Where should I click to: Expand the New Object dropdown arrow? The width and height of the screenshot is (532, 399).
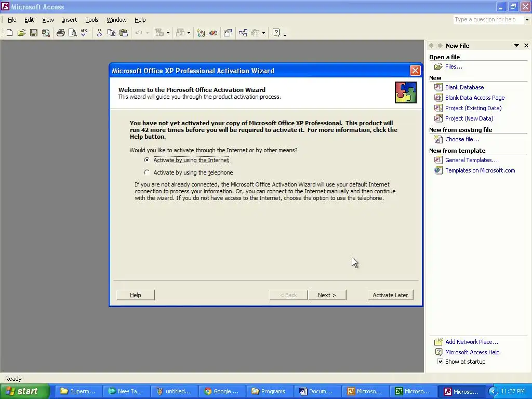click(x=263, y=33)
